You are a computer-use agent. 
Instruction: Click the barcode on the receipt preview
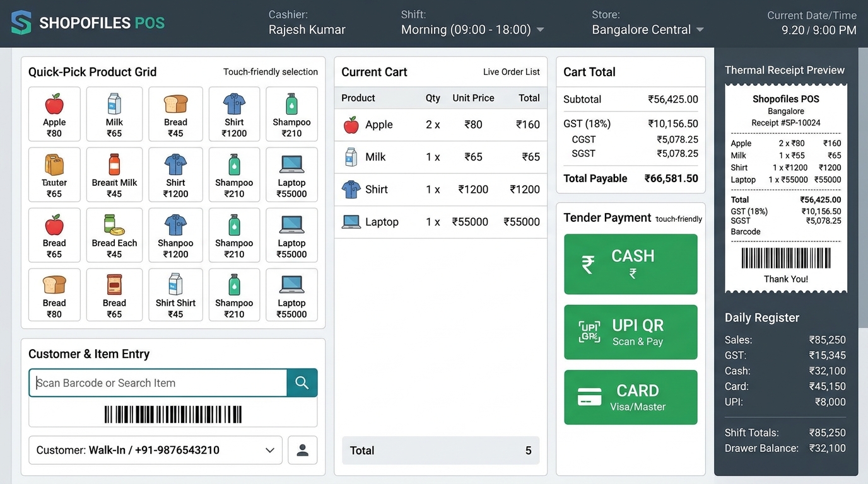pyautogui.click(x=786, y=258)
